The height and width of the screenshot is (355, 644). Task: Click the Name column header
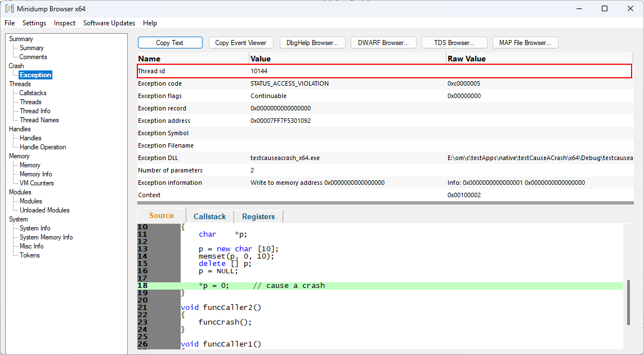click(193, 59)
